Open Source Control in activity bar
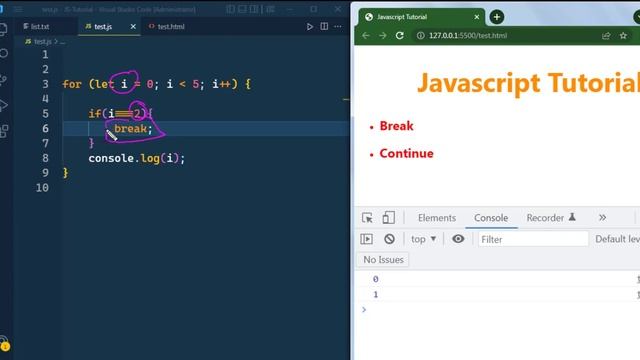Screen dimensions: 640x360 (x=4, y=79)
